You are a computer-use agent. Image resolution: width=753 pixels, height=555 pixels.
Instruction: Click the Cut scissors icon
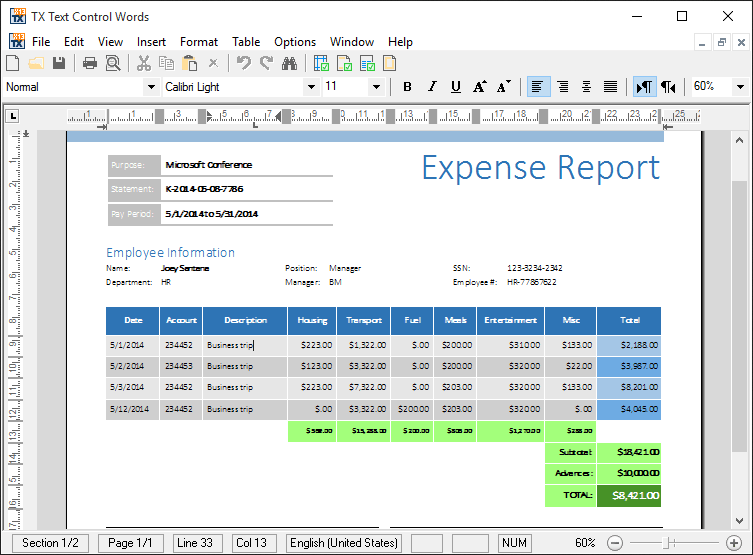click(144, 63)
